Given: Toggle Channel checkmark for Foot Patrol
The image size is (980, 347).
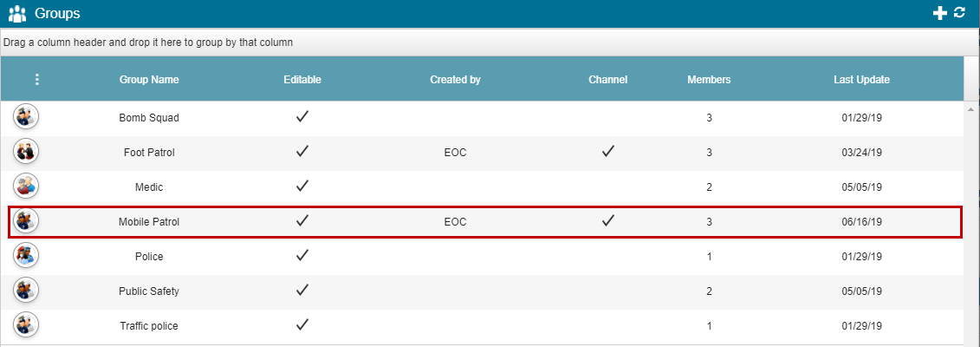Looking at the screenshot, I should point(608,151).
